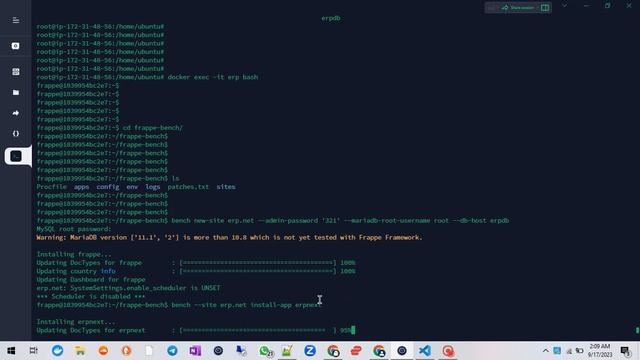Open the Hosts panel icon in sidebar

coord(16,72)
